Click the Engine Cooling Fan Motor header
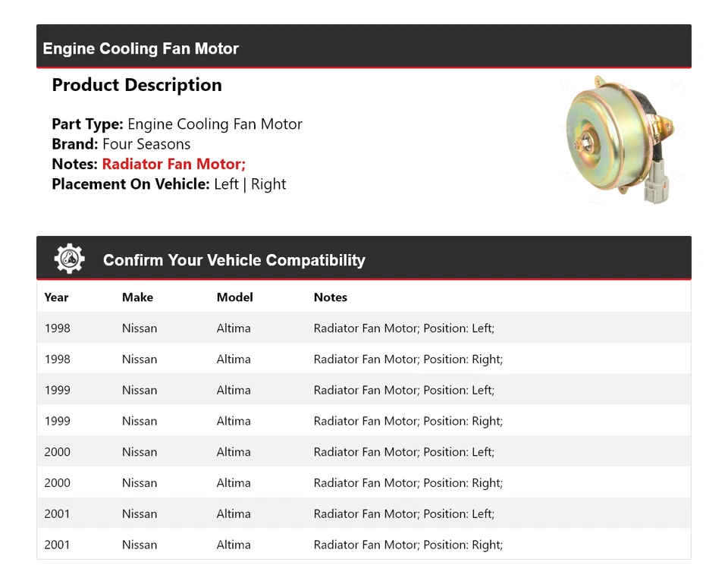 click(x=141, y=49)
